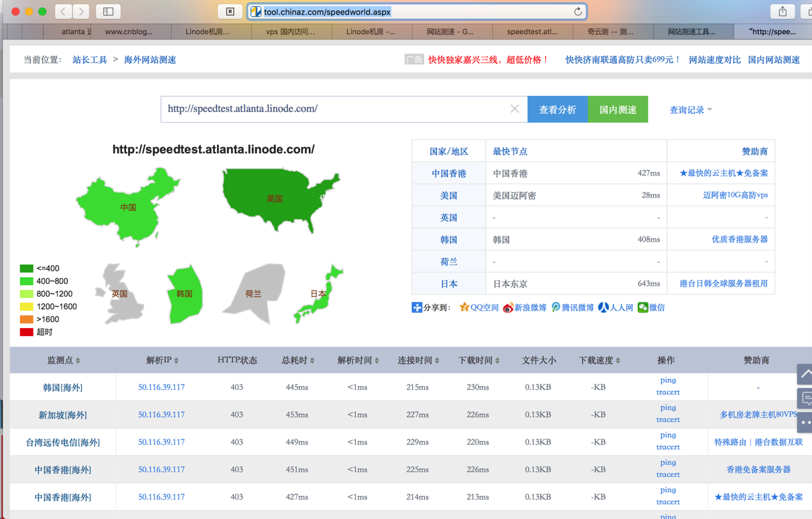Click the 超时 red legend swatch
812x519 pixels.
coord(26,332)
